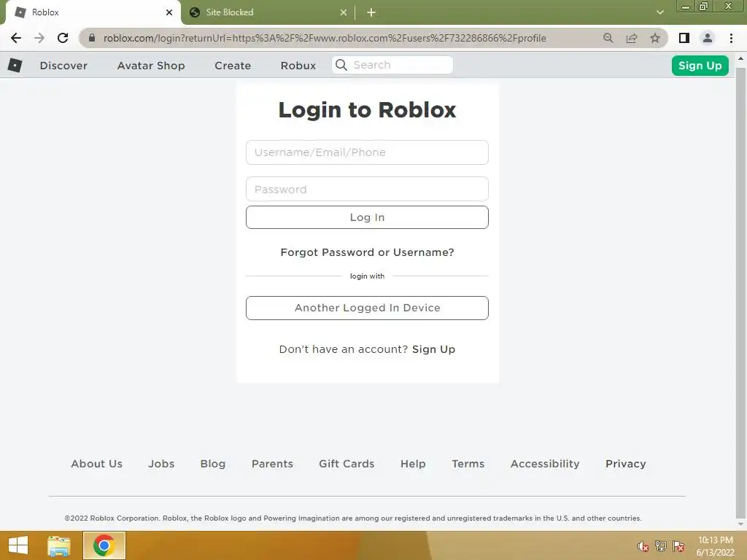This screenshot has height=560, width=747.
Task: Click the Log In button
Action: coord(367,217)
